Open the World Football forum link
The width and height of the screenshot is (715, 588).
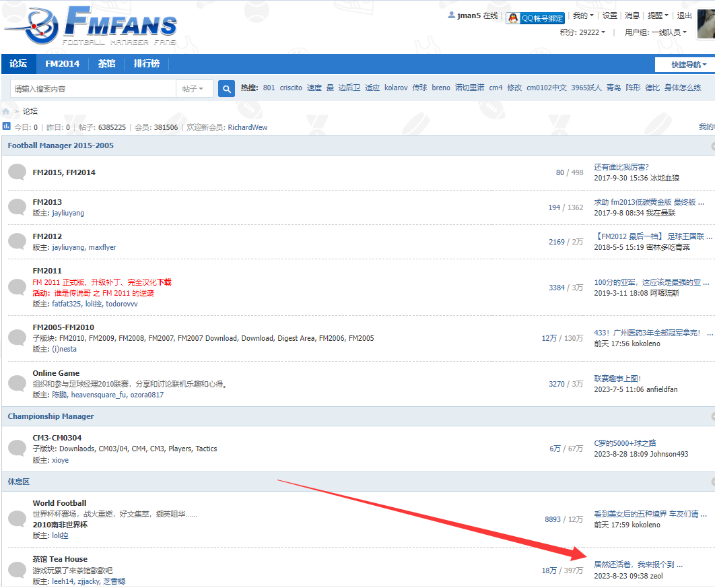pos(59,502)
